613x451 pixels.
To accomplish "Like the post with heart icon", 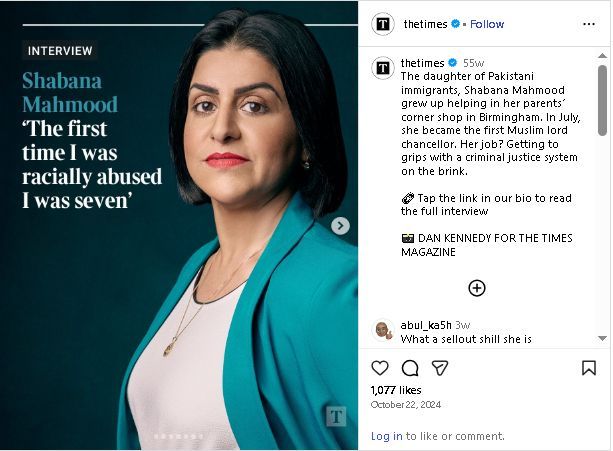I will (x=380, y=368).
